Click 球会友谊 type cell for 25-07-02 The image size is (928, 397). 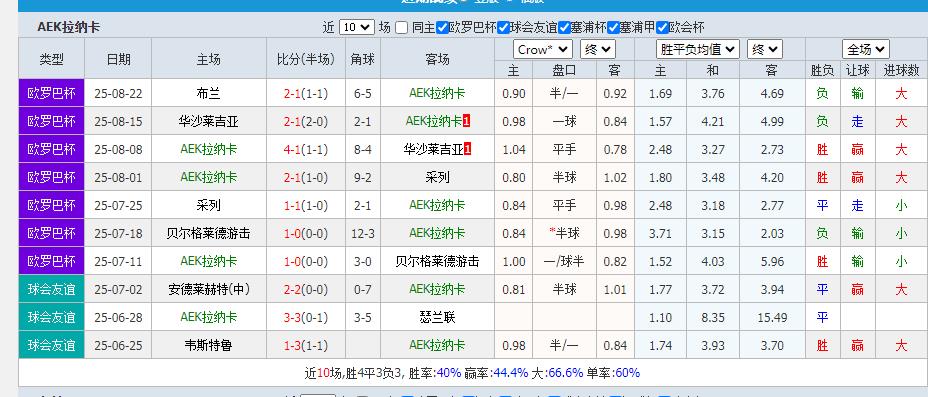pos(51,289)
